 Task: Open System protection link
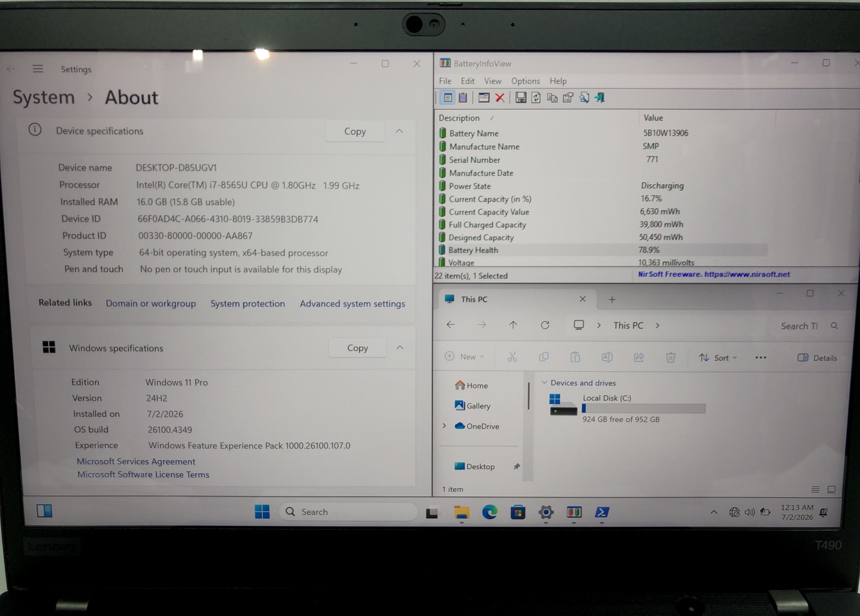coord(248,304)
